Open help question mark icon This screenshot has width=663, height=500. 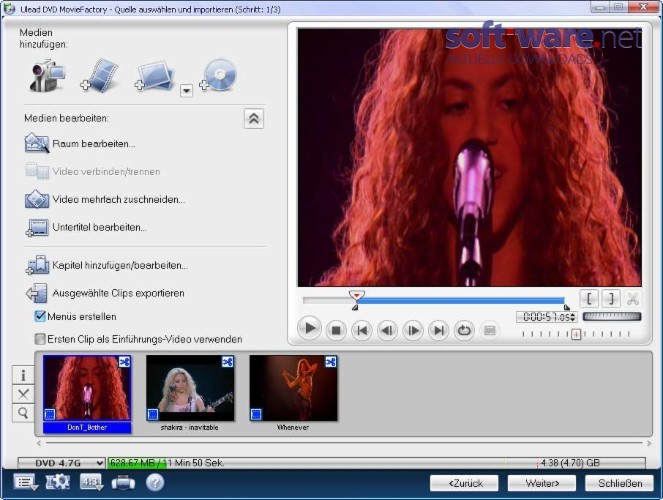pos(155,482)
